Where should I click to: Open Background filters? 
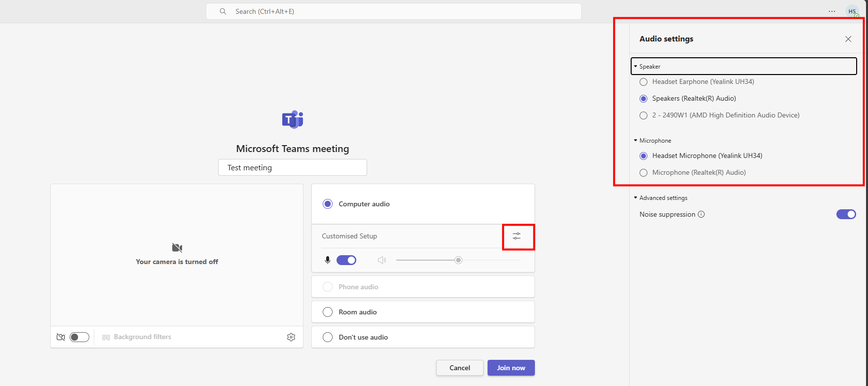pyautogui.click(x=137, y=337)
